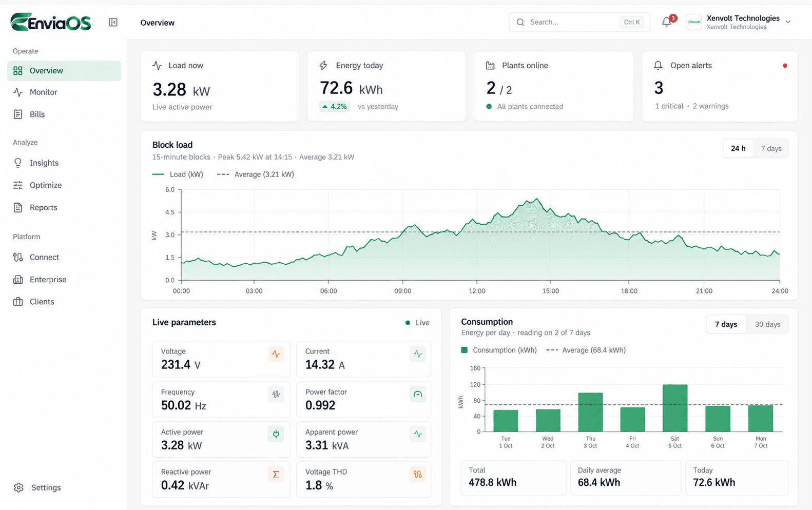Click the Load (kW) legend line swatch
This screenshot has height=510, width=812.
click(158, 174)
